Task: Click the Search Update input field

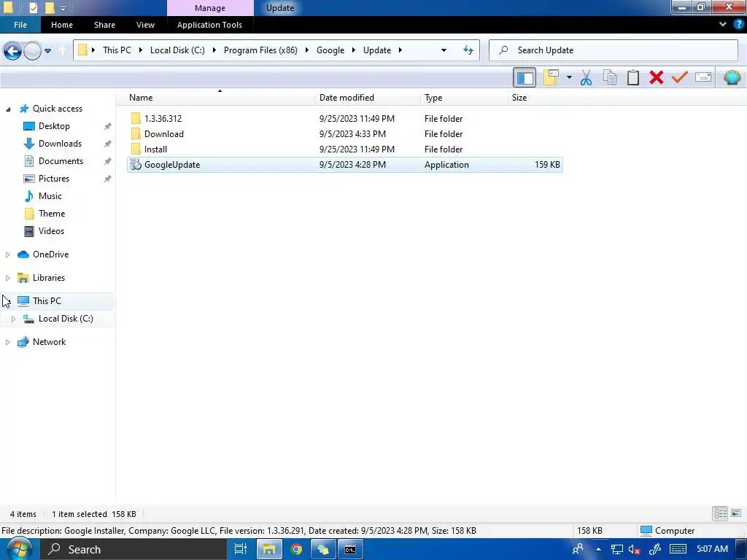Action: 614,50
